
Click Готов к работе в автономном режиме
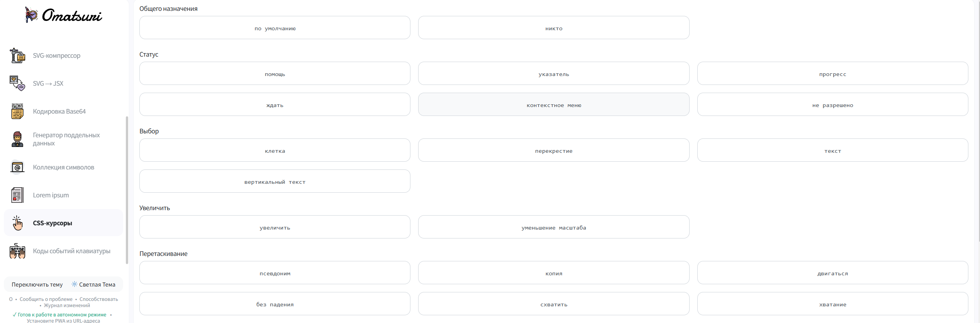59,315
